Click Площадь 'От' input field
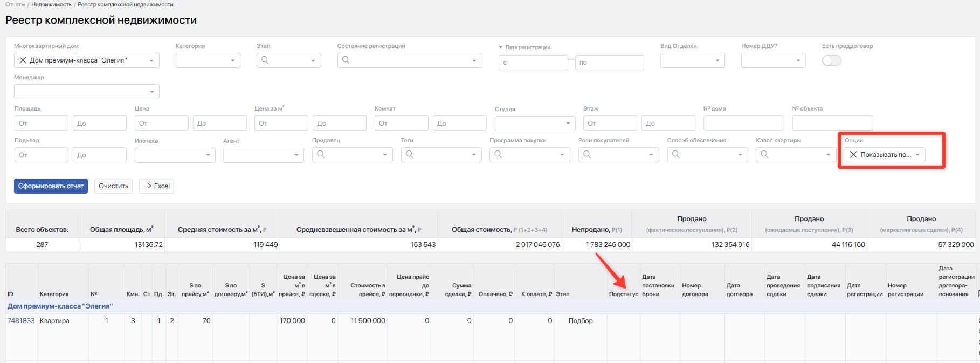The height and width of the screenshot is (363, 980). [x=42, y=123]
